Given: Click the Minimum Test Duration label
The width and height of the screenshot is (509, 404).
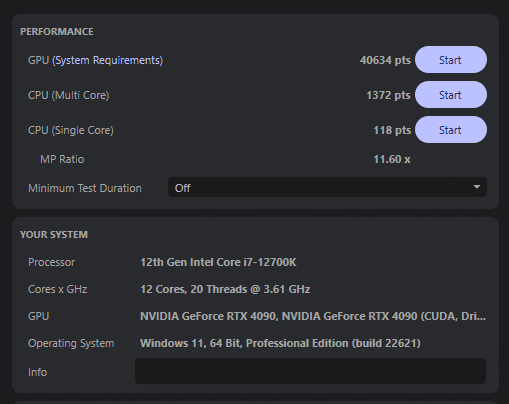Looking at the screenshot, I should 85,188.
